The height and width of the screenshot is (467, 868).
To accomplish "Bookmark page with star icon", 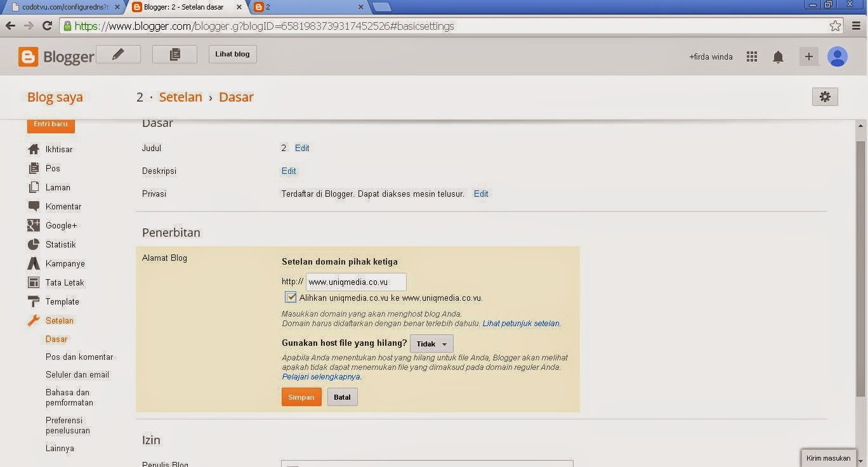I will [835, 26].
